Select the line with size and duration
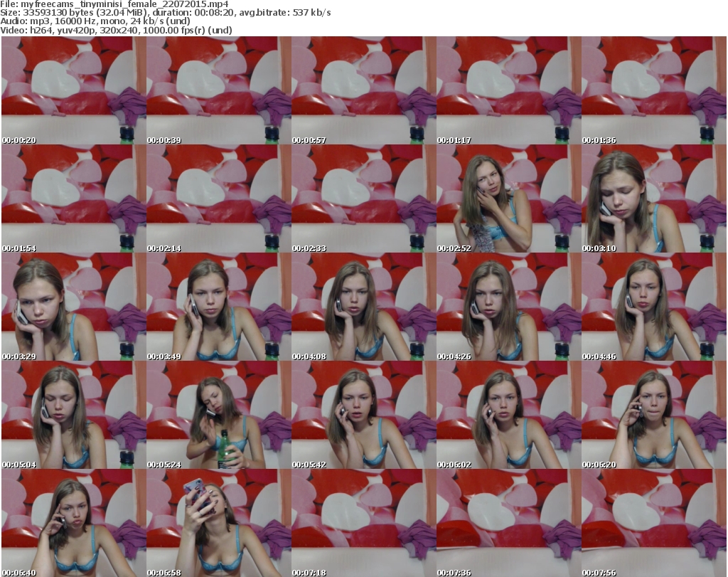 click(165, 13)
